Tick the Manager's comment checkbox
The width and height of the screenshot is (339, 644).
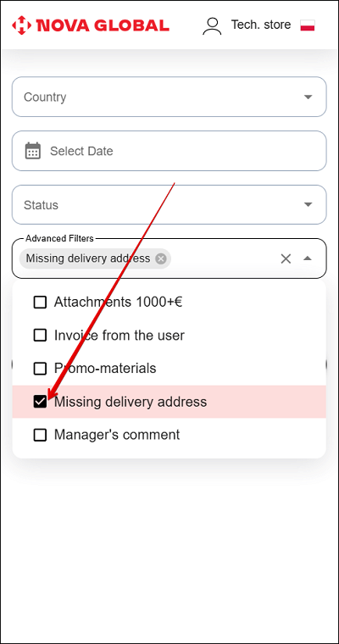point(40,435)
